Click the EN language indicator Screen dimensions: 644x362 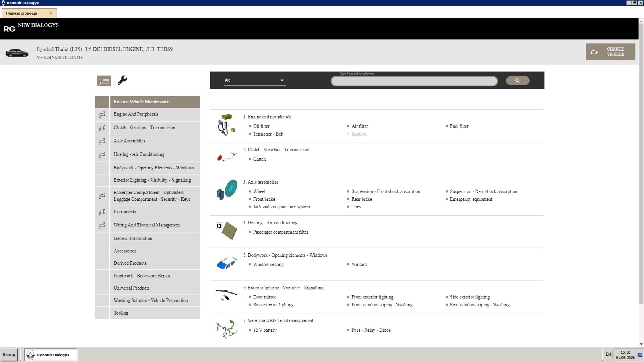608,354
